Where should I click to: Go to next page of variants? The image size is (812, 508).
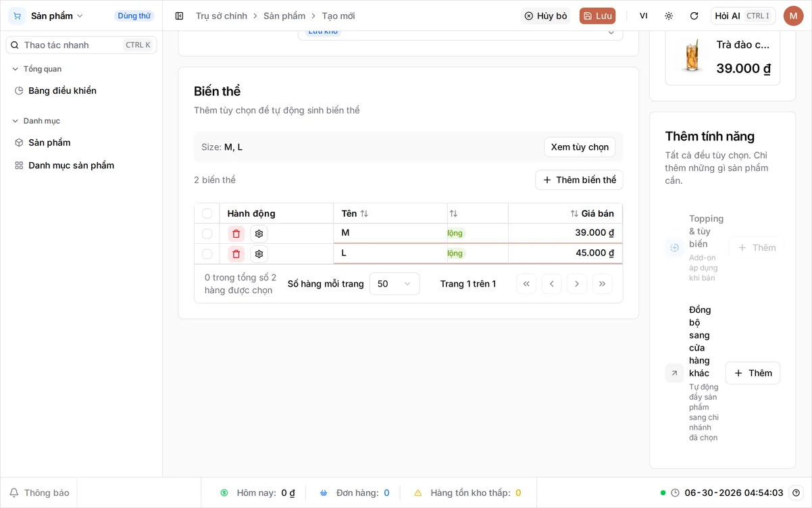point(577,284)
